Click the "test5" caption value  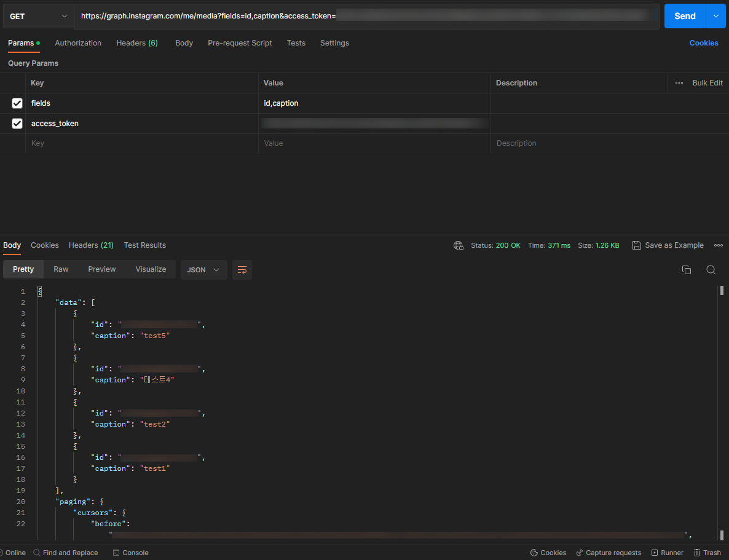point(155,336)
